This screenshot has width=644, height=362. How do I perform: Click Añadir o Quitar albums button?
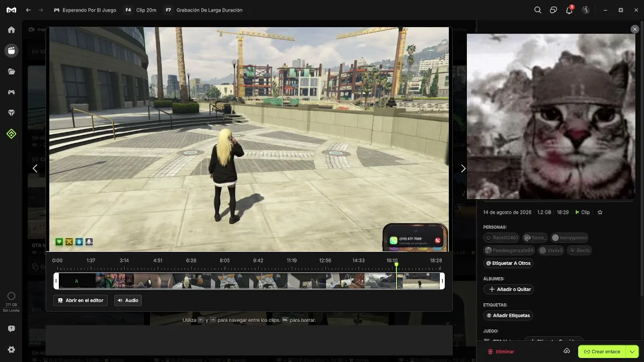[509, 289]
